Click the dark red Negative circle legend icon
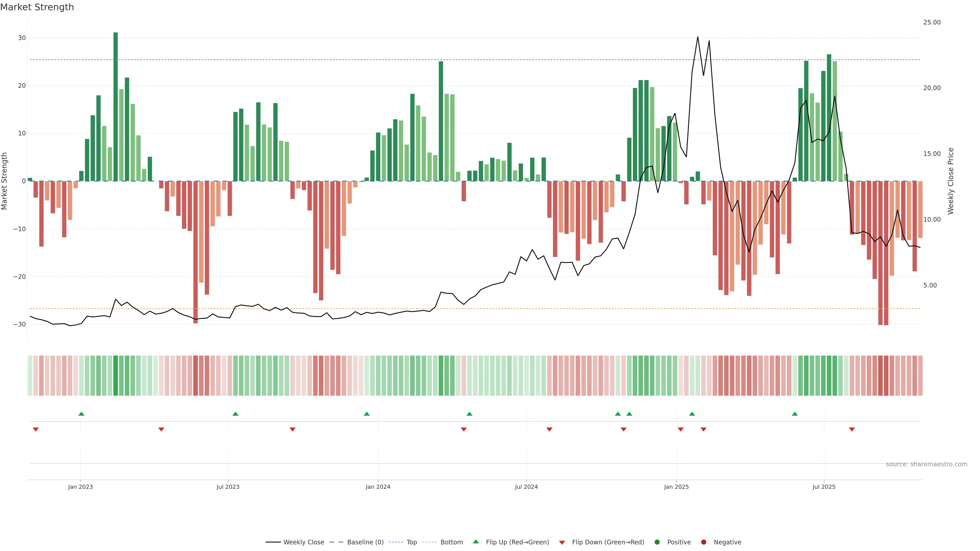The width and height of the screenshot is (980, 551). pos(703,542)
